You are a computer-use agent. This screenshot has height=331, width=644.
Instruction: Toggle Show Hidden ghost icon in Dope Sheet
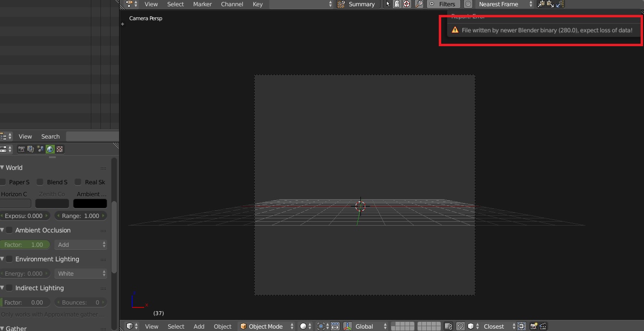pos(397,4)
